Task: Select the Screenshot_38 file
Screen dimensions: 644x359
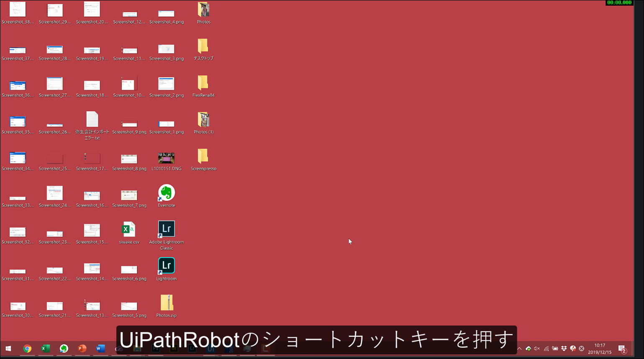Action: pyautogui.click(x=18, y=13)
